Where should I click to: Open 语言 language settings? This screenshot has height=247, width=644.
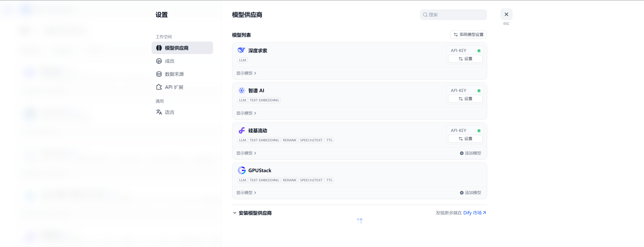(x=182, y=112)
